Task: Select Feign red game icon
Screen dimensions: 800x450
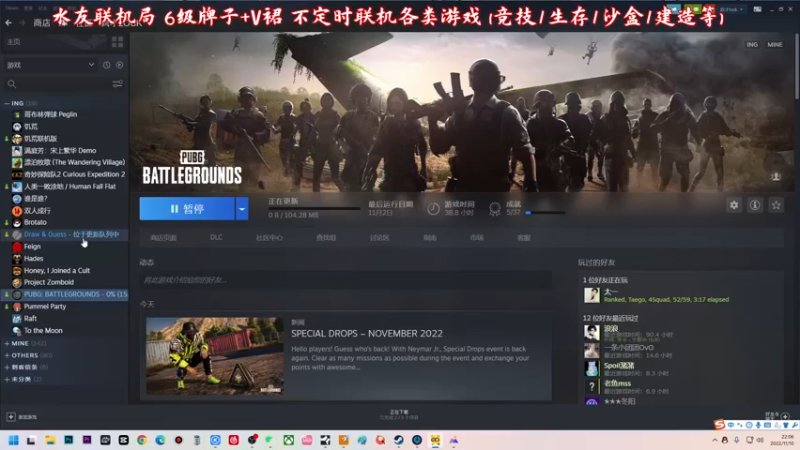Action: click(17, 246)
